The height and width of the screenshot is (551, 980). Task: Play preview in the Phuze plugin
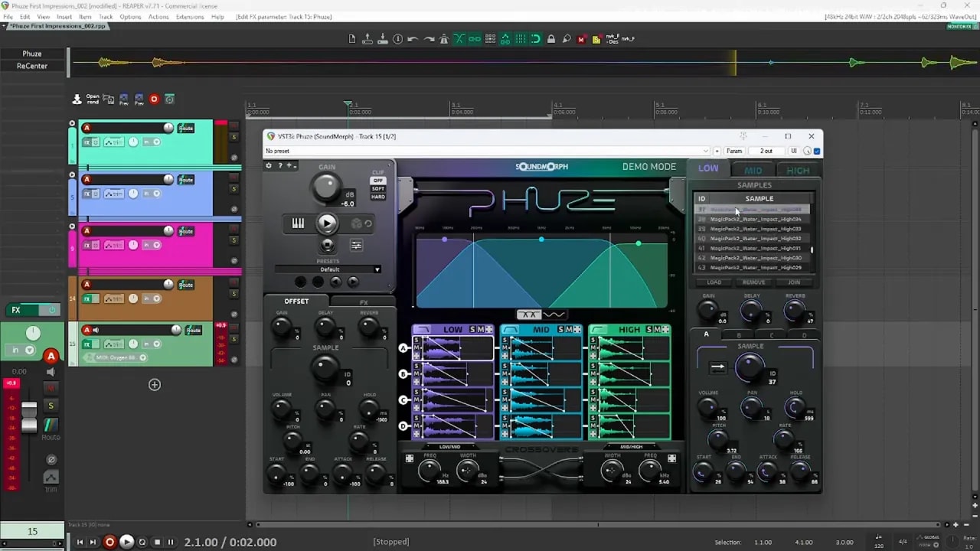coord(327,223)
